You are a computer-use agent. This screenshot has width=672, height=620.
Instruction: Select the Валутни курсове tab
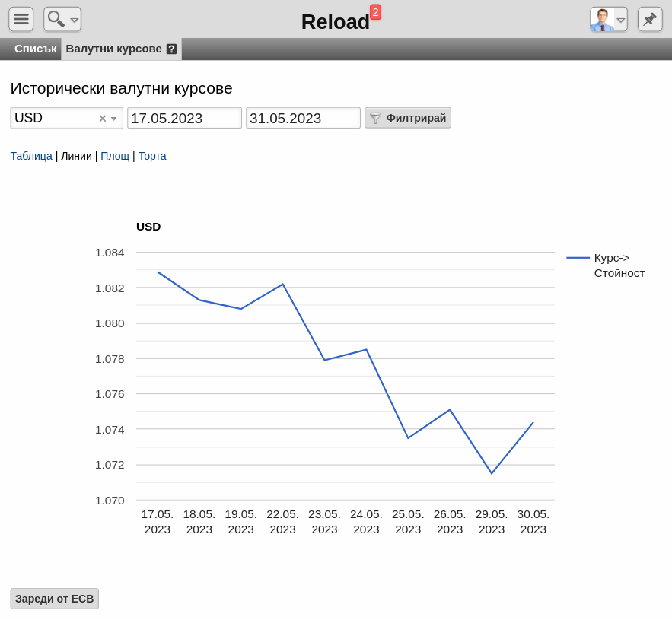(x=113, y=49)
